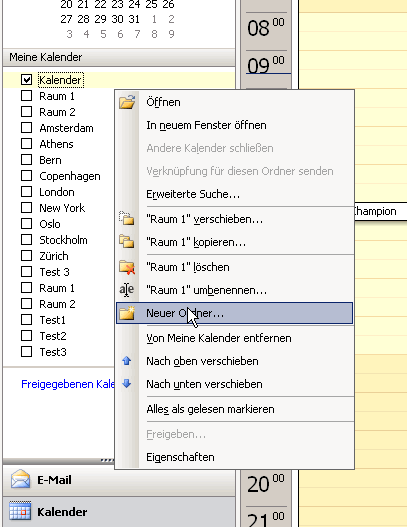Click the new folder sparkle icon
The width and height of the screenshot is (407, 527).
coord(127,313)
